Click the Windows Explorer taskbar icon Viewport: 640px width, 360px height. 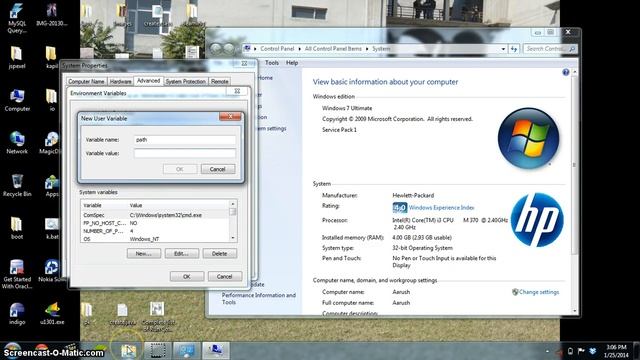point(128,351)
